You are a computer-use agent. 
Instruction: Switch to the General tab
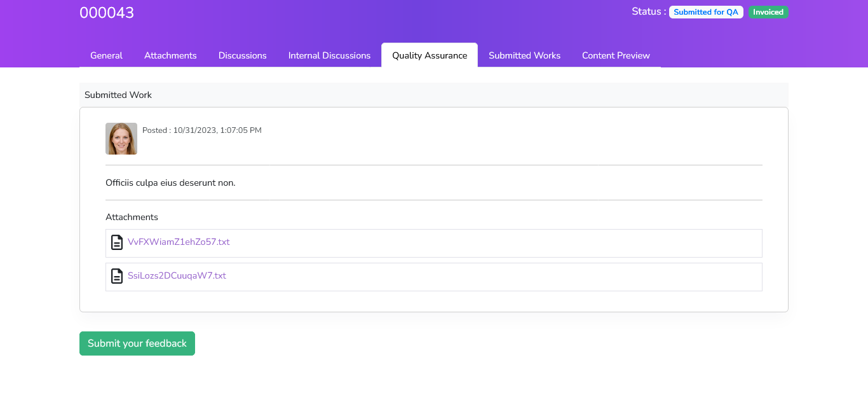pos(106,55)
